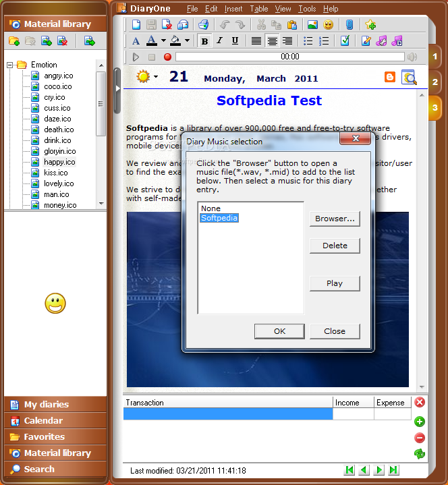Switch to page tab 2
448x485 pixels.
435,82
